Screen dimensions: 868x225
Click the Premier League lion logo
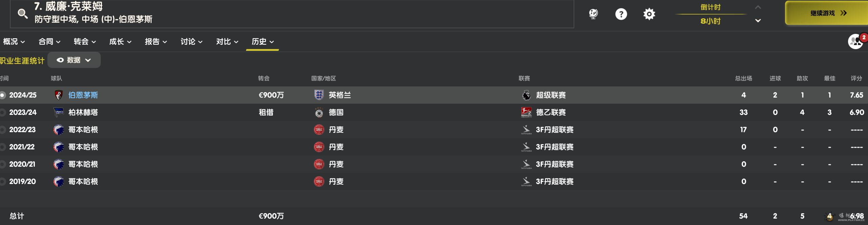(526, 95)
